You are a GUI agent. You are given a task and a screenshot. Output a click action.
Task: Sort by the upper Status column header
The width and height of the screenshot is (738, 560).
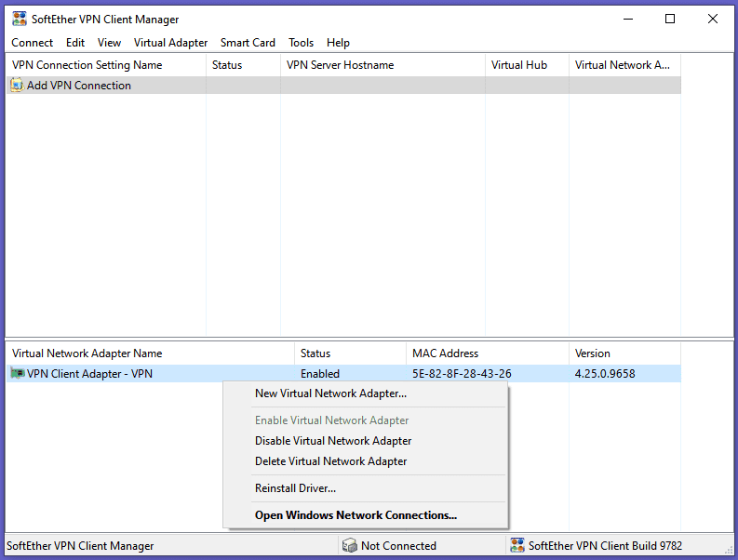coord(243,65)
